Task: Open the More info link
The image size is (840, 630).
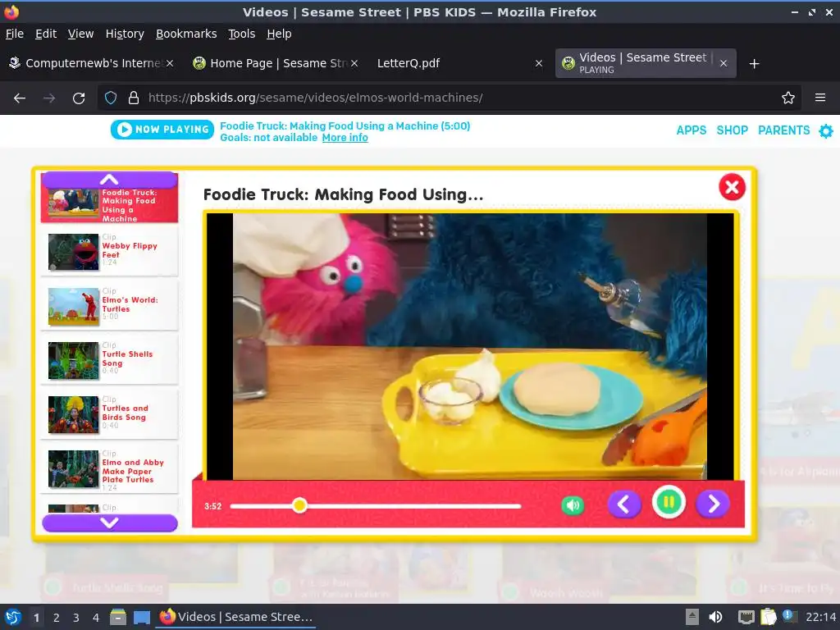Action: [x=345, y=138]
